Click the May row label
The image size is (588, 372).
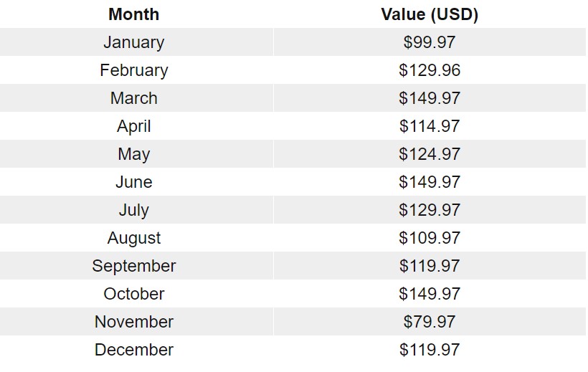click(x=134, y=154)
